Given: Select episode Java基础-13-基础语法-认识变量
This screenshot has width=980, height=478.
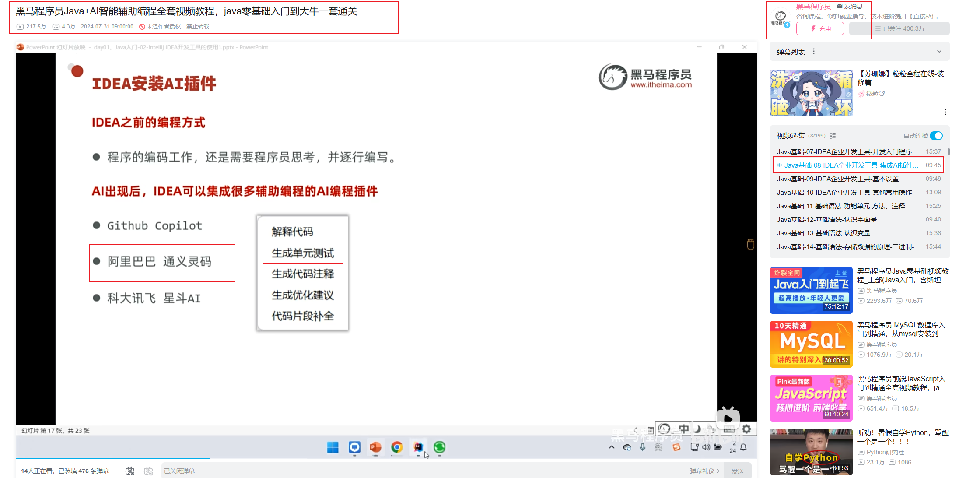Looking at the screenshot, I should click(859, 233).
